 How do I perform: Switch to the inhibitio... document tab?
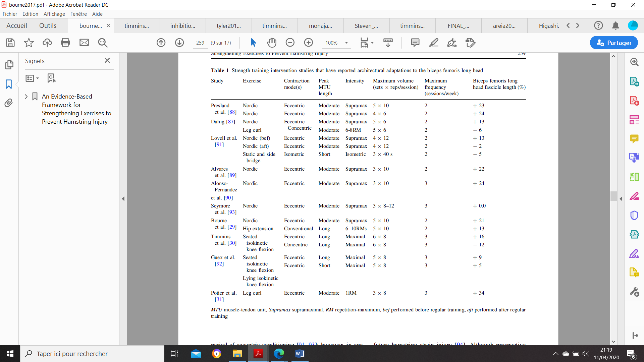(183, 26)
